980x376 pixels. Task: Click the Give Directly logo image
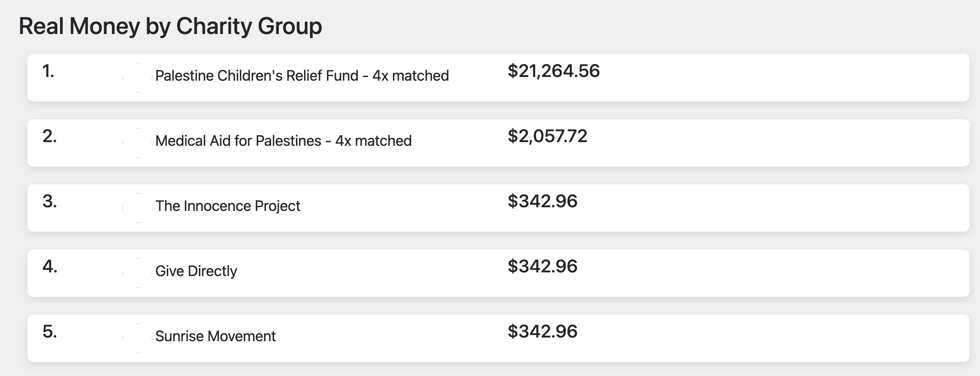(x=137, y=273)
